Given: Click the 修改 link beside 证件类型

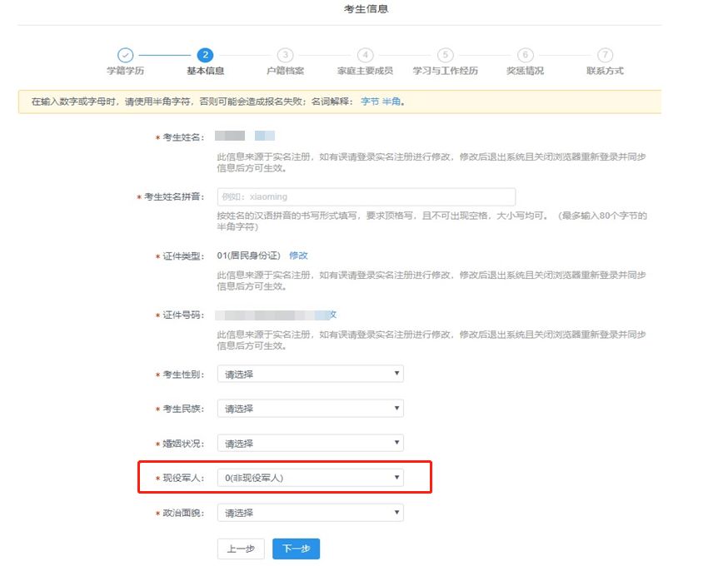Looking at the screenshot, I should point(298,256).
